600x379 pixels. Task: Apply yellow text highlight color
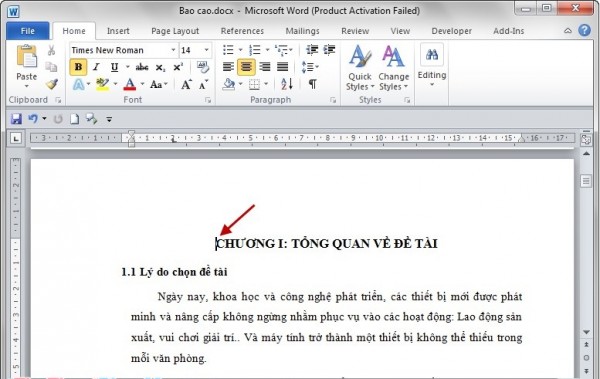click(x=102, y=84)
